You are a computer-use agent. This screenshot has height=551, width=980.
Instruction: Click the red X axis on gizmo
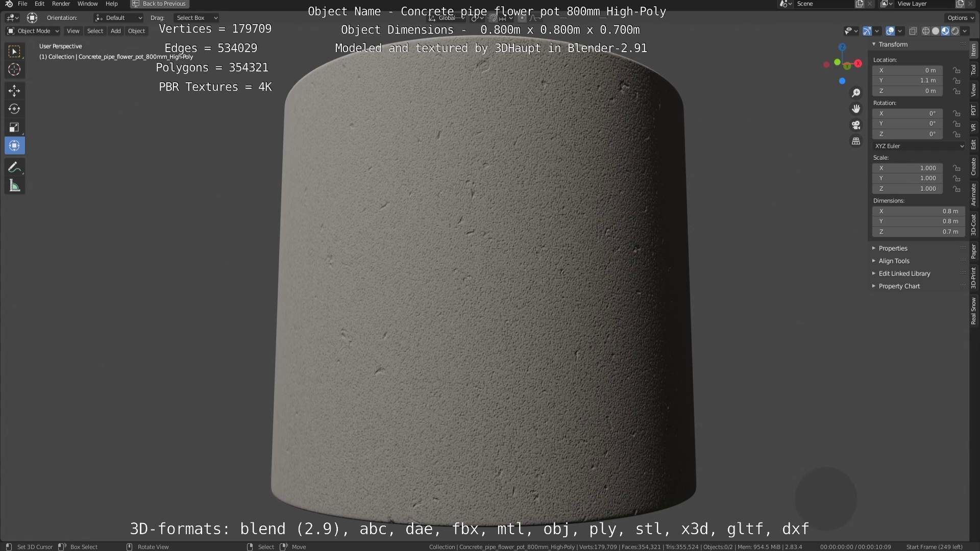858,64
